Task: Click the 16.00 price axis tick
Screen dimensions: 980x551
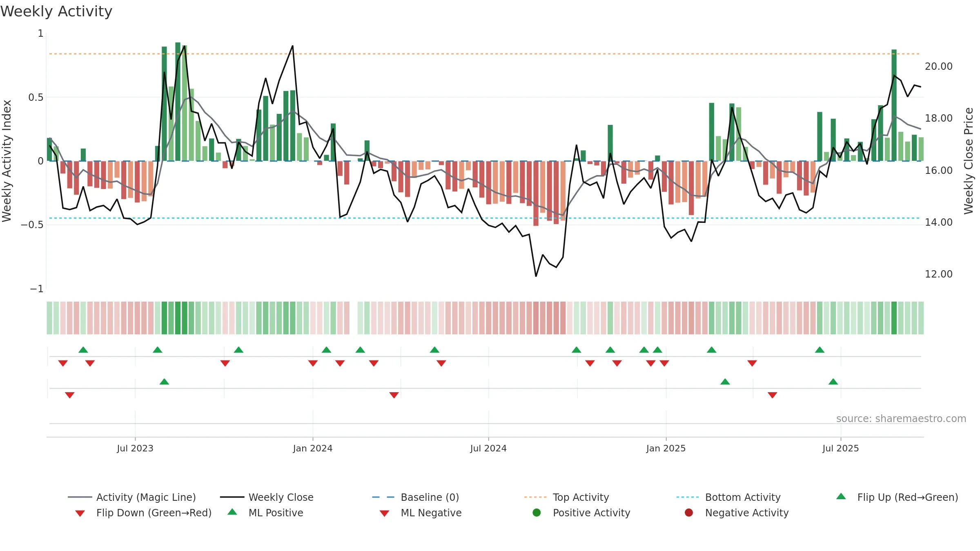Action: 939,170
